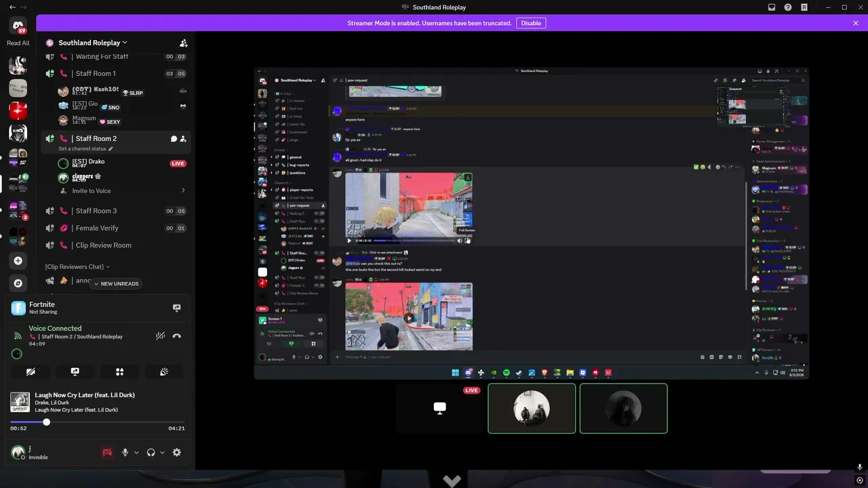Toggle noise suppression icon

coord(160,335)
